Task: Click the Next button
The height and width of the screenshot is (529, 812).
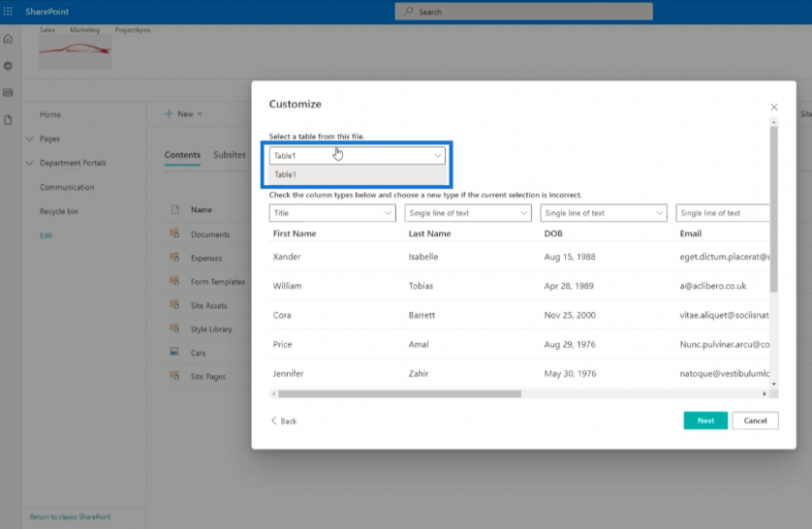Action: (x=704, y=420)
